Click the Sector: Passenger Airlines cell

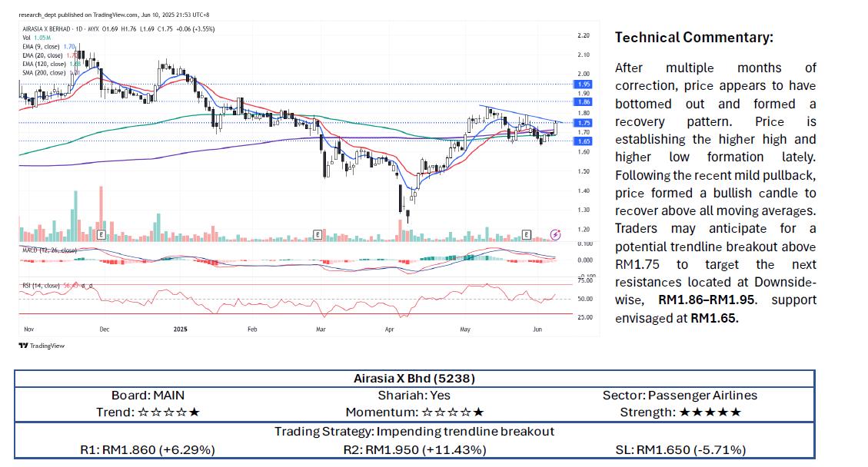[680, 396]
